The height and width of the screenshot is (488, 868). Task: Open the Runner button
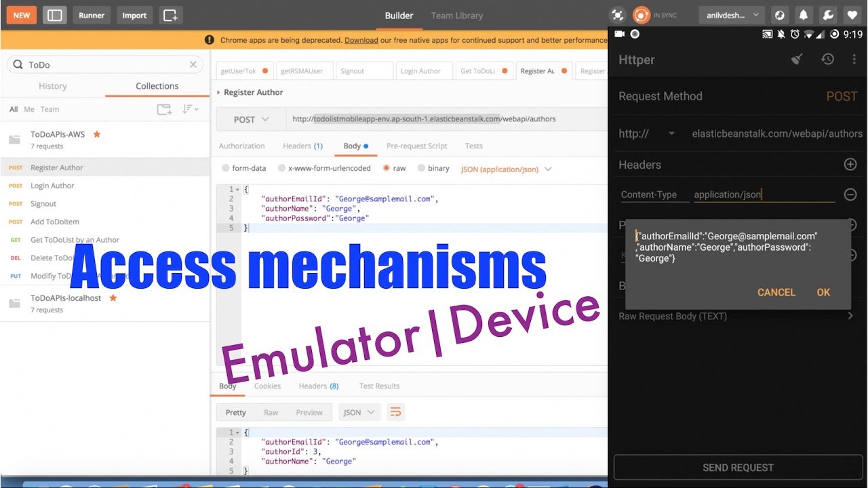coord(92,15)
